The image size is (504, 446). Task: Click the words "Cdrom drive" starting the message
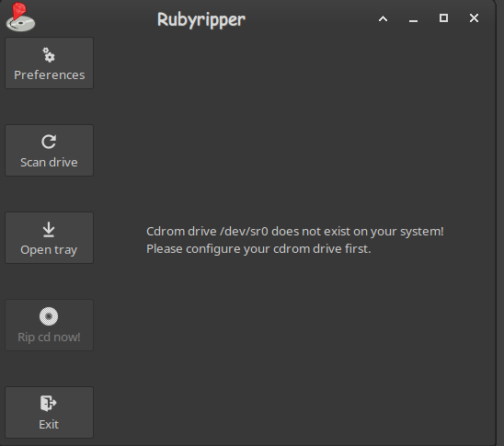[x=181, y=232]
